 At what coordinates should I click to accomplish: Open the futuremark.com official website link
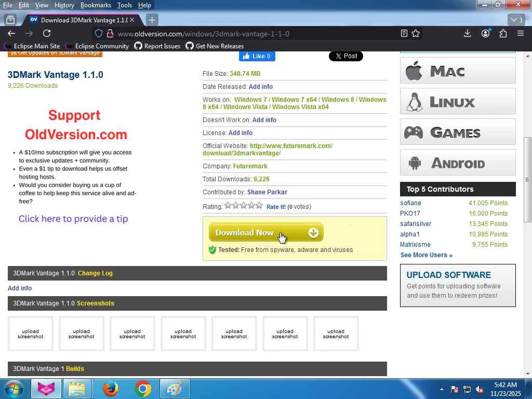(x=268, y=149)
